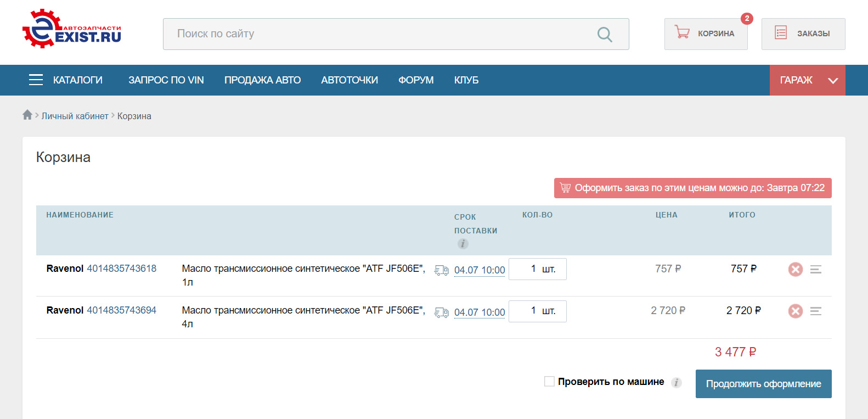Remove the Ravenol 1л item from cart
The width and height of the screenshot is (868, 419).
pyautogui.click(x=795, y=269)
